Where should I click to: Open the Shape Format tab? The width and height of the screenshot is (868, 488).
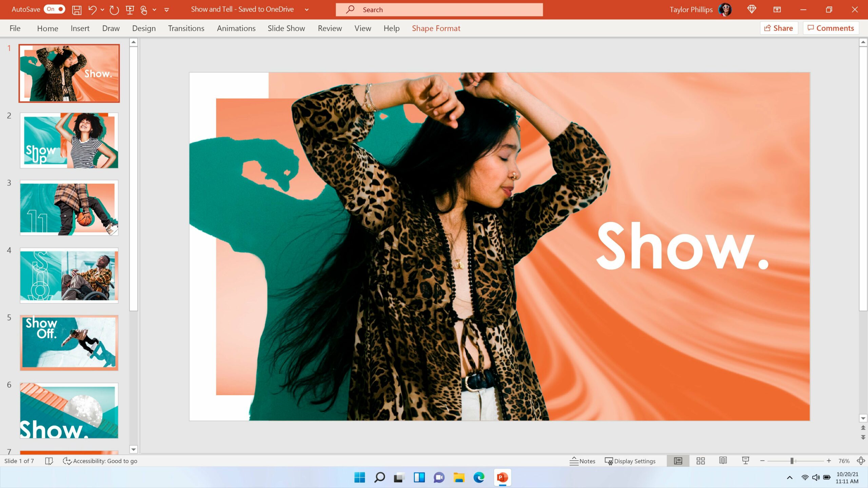coord(436,28)
